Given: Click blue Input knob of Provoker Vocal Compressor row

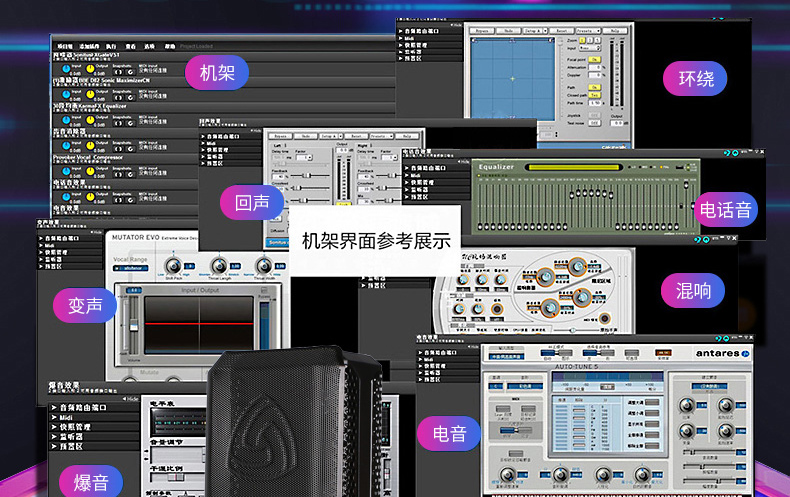Looking at the screenshot, I should [x=66, y=171].
